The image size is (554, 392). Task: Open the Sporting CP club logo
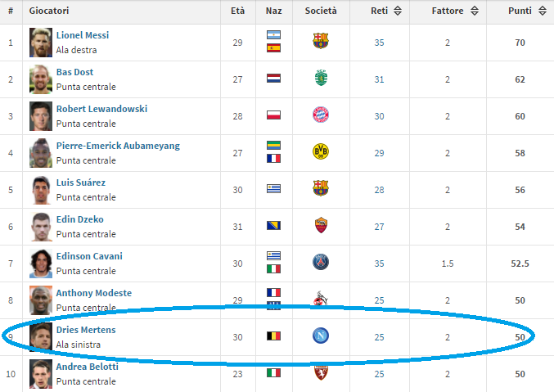[321, 78]
